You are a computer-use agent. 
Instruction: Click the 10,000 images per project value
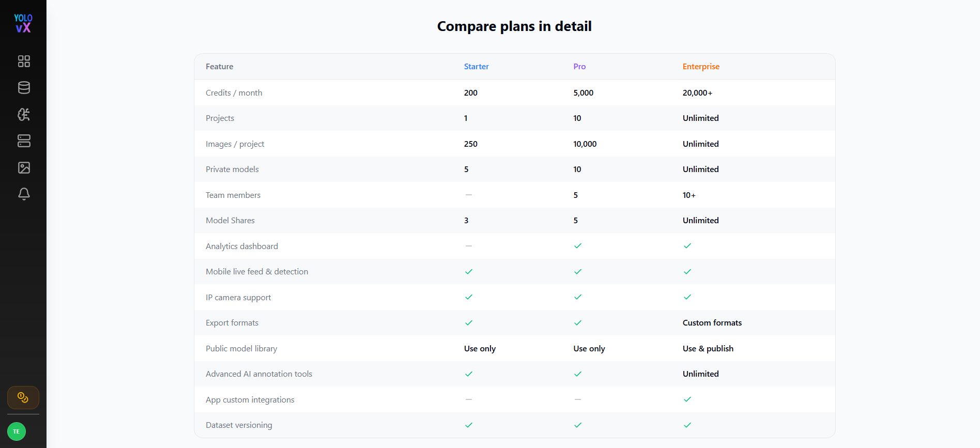(585, 144)
